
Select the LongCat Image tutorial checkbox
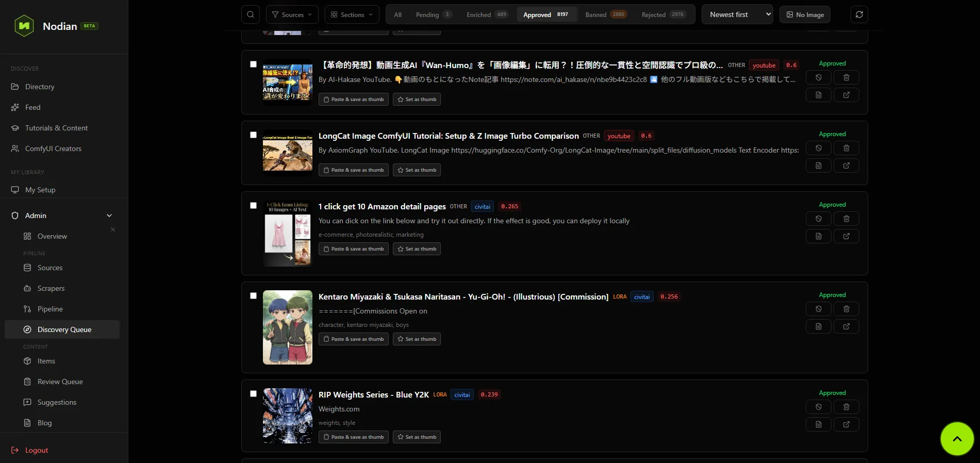pyautogui.click(x=253, y=135)
